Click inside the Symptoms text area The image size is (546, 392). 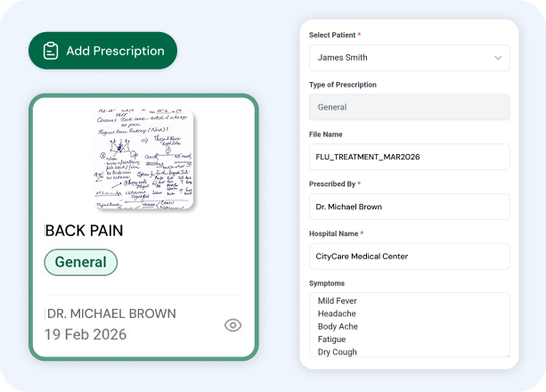410,325
